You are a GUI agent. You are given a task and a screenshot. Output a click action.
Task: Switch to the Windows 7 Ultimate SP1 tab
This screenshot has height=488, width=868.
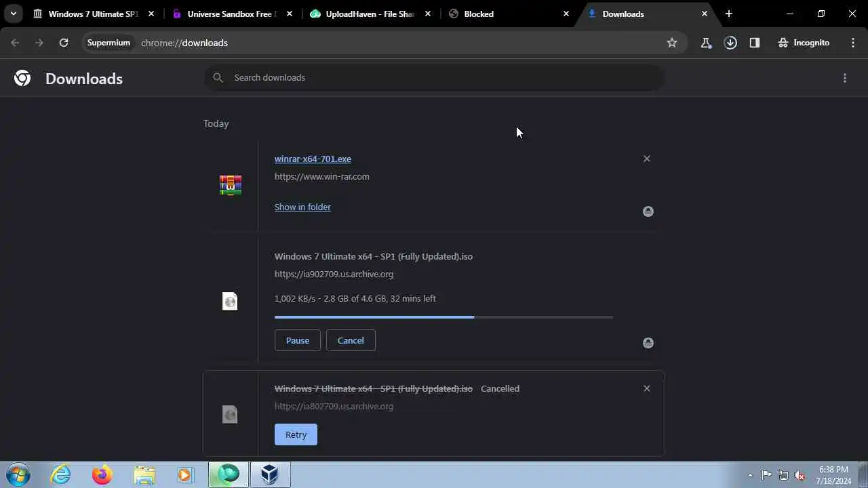(x=94, y=14)
